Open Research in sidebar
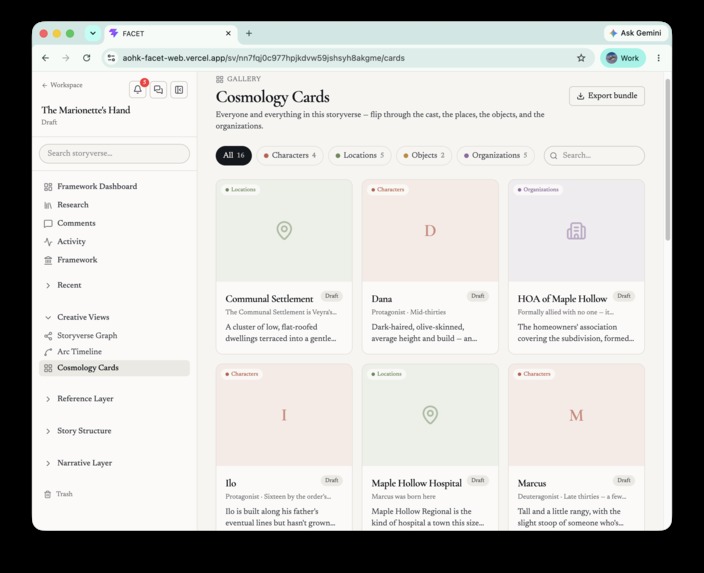The height and width of the screenshot is (573, 704). (x=114, y=205)
